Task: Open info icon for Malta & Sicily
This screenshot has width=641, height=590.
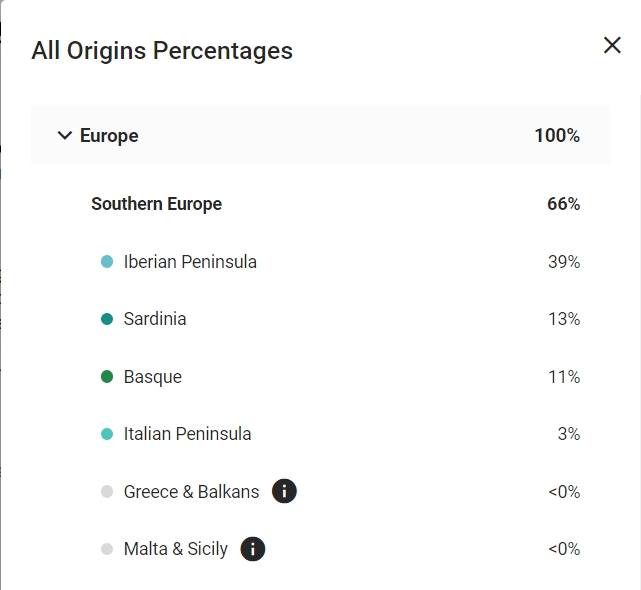Action: point(253,549)
